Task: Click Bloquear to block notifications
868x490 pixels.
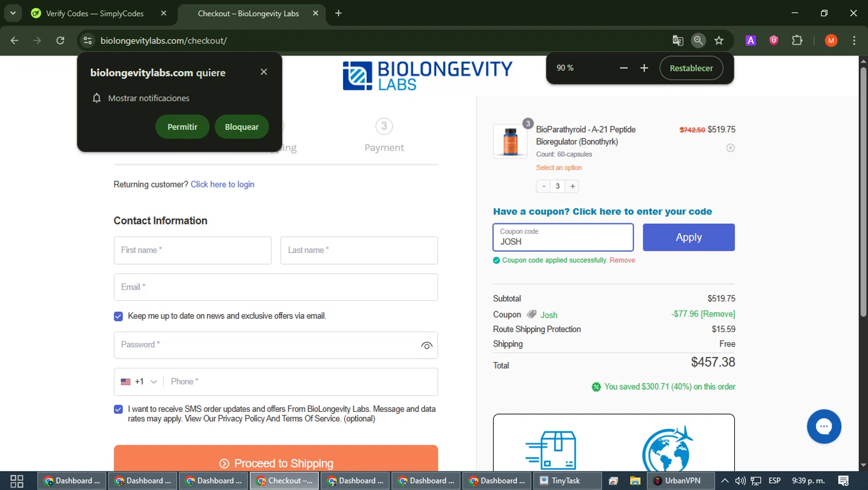Action: pos(242,127)
